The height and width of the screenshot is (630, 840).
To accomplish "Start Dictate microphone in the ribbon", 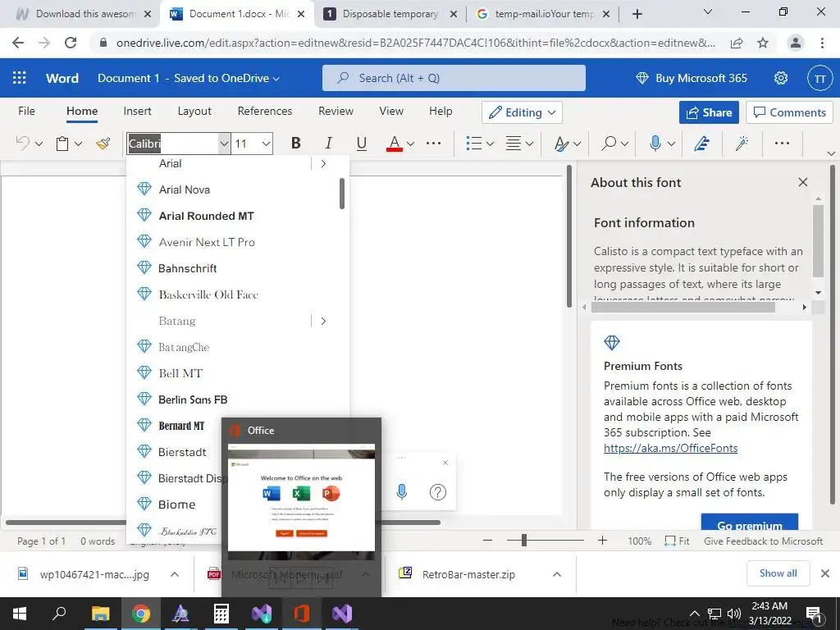I will (655, 143).
